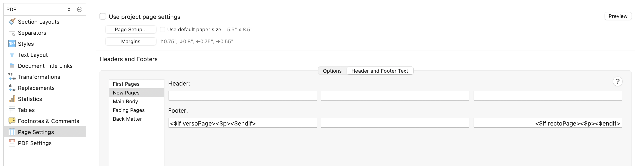The height and width of the screenshot is (166, 644).
Task: Select the Separators icon in sidebar
Action: (x=12, y=32)
